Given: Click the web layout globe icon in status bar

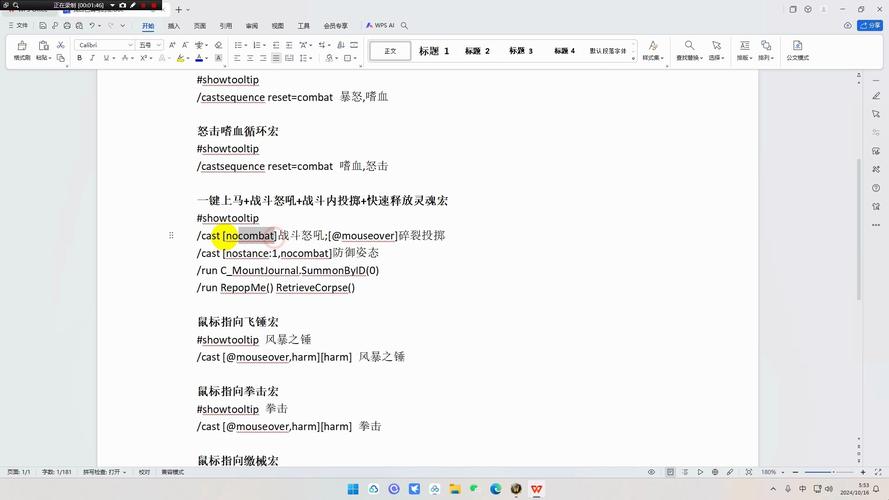Looking at the screenshot, I should point(715,472).
